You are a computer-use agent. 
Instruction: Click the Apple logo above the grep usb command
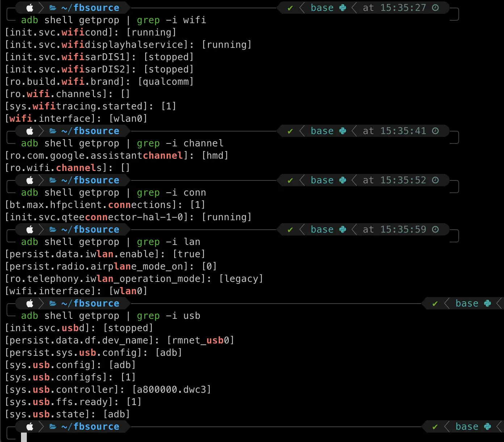pos(30,303)
